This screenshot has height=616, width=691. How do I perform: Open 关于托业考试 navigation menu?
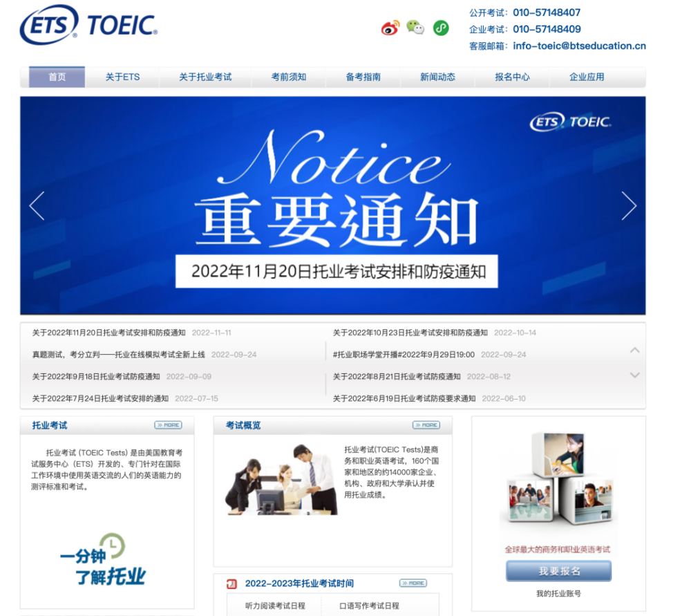(205, 77)
